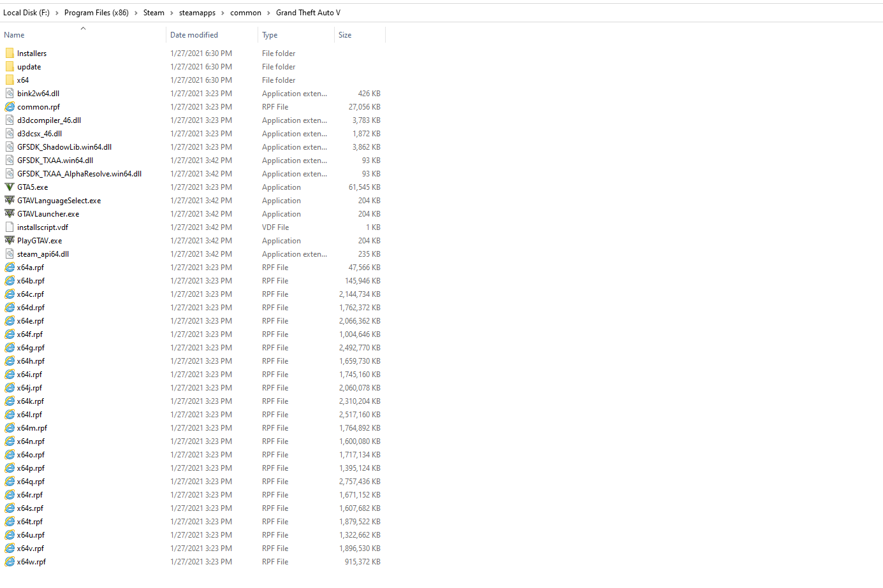This screenshot has height=588, width=883.
Task: Sort files by the Size column
Action: click(x=345, y=34)
